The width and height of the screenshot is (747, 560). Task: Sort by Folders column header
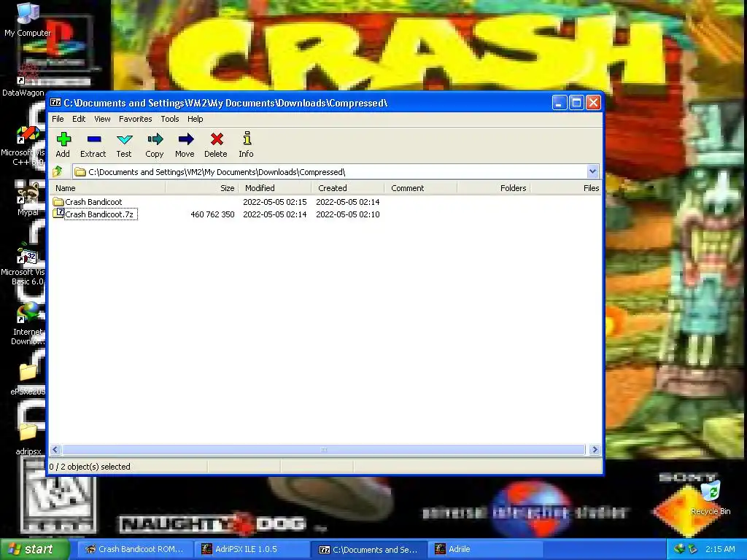493,188
